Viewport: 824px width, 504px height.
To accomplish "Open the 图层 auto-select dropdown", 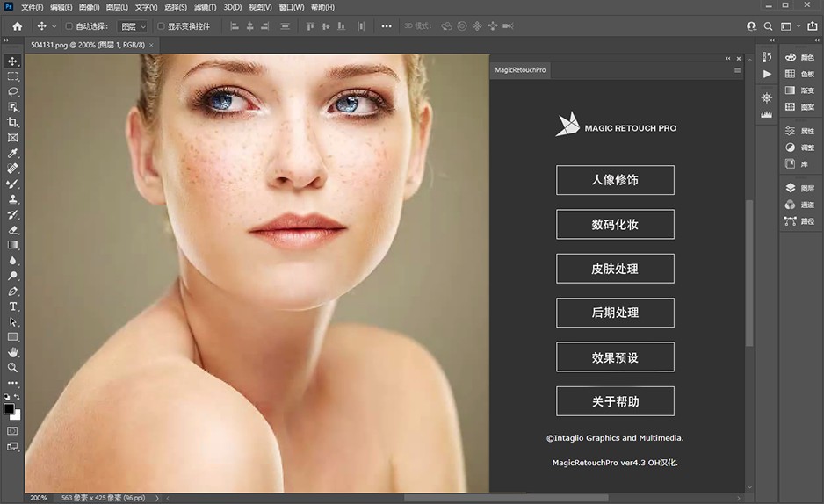I will [x=134, y=26].
